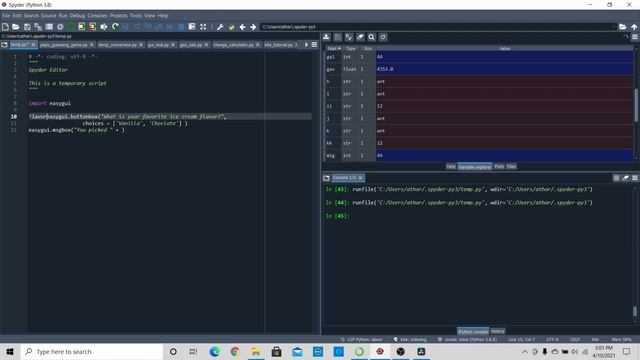Screen dimensions: 640x360
Task: Show more editor tabs arrow
Action: point(306,44)
